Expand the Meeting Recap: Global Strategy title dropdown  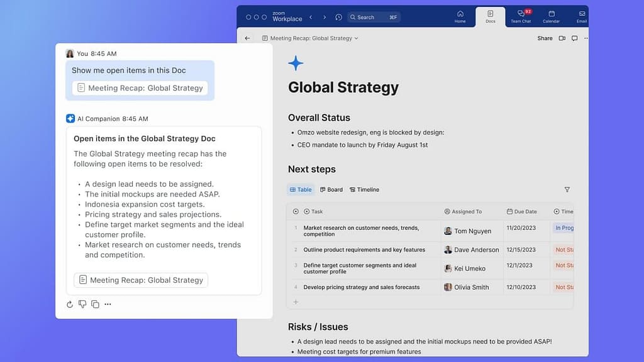pyautogui.click(x=356, y=38)
